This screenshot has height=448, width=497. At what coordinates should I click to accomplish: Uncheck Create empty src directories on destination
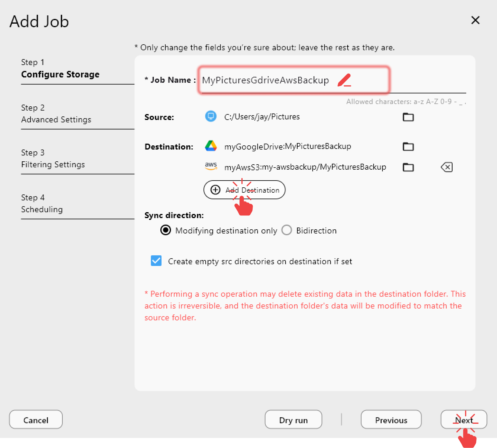pyautogui.click(x=156, y=261)
